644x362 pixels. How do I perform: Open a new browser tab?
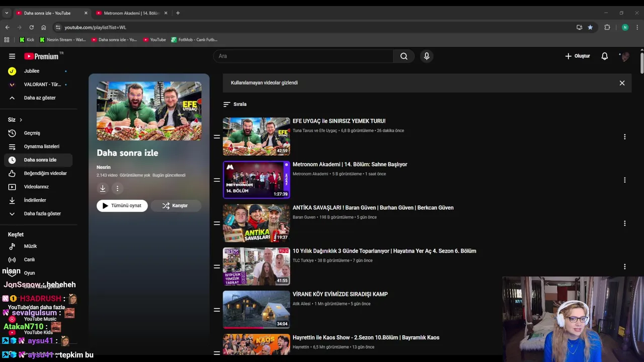[178, 13]
